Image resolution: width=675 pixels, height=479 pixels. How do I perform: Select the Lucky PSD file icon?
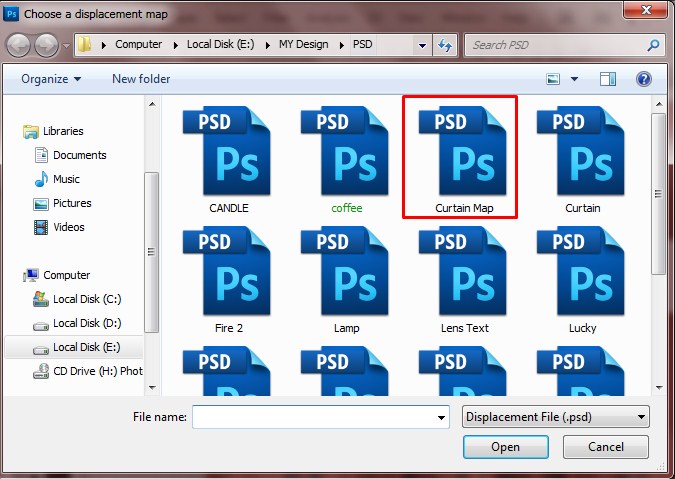[581, 271]
